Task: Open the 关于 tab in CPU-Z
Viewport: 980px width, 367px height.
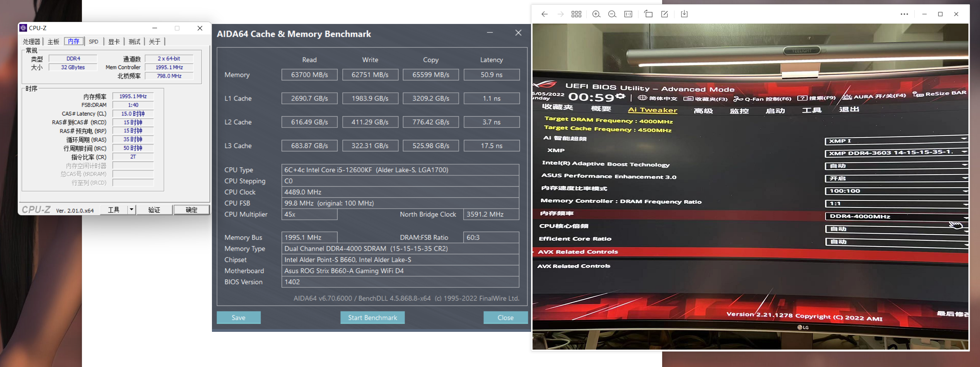Action: tap(155, 41)
